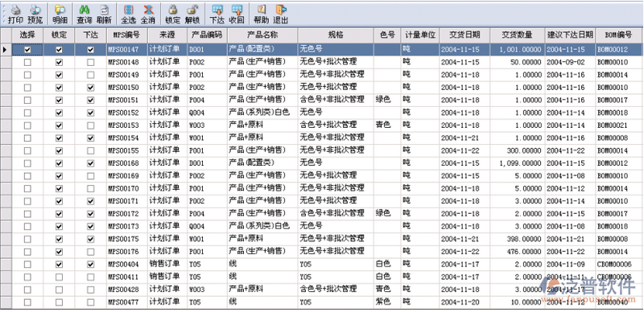Refresh list with 刷新 icon
This screenshot has height=312, width=644.
104,14
